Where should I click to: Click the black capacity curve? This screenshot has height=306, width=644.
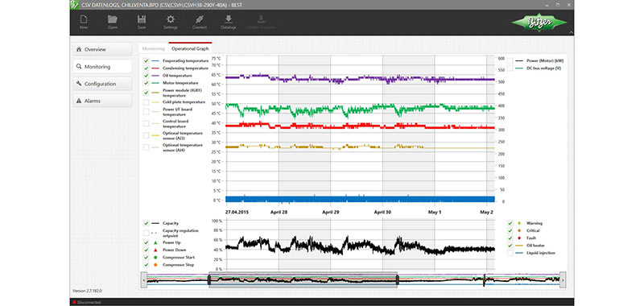[x=360, y=246]
